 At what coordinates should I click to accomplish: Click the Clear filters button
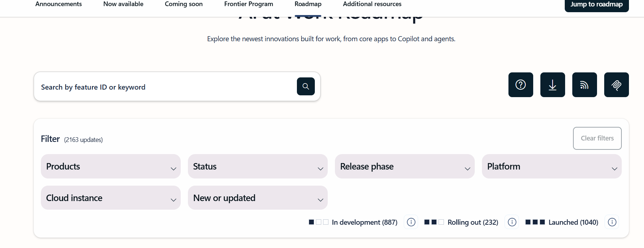coord(597,138)
